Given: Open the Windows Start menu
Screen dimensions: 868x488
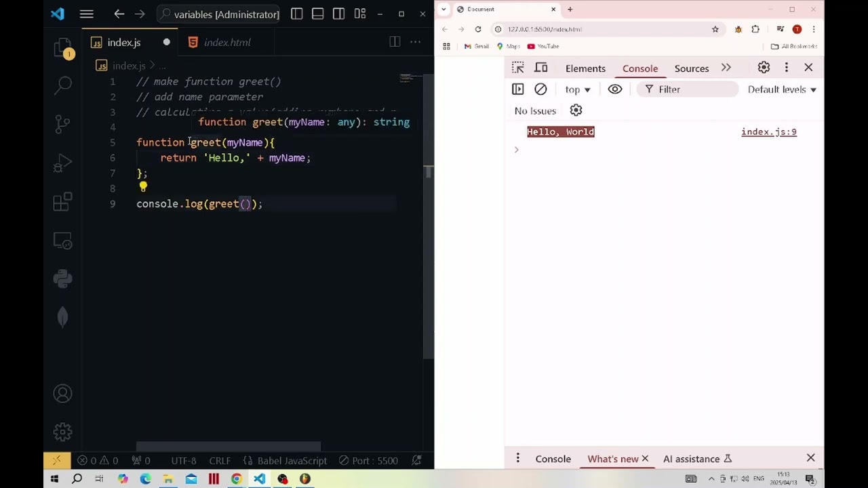Looking at the screenshot, I should 54,479.
